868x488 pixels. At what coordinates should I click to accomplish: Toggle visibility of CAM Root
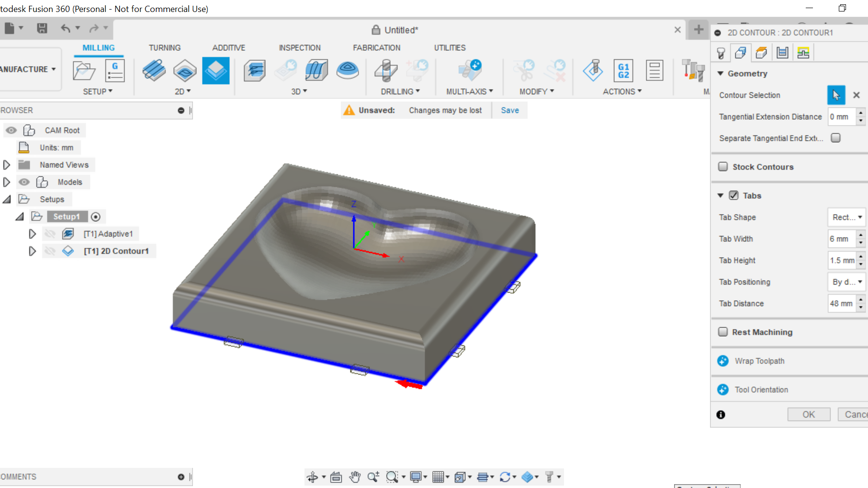(x=11, y=130)
